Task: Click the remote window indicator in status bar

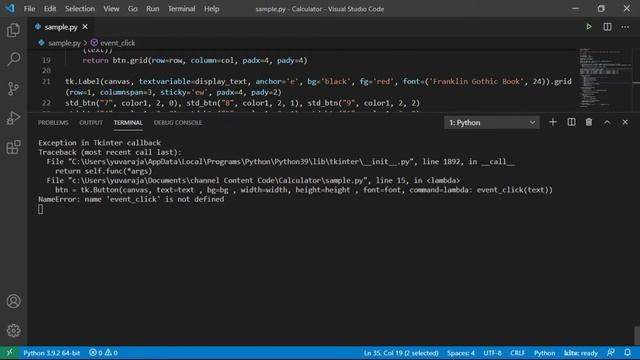Action: (9, 353)
